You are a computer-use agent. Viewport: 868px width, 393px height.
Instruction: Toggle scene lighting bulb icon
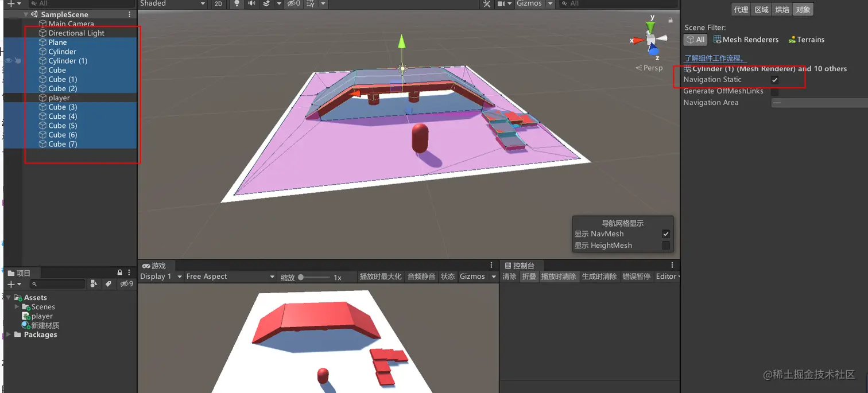(x=237, y=4)
